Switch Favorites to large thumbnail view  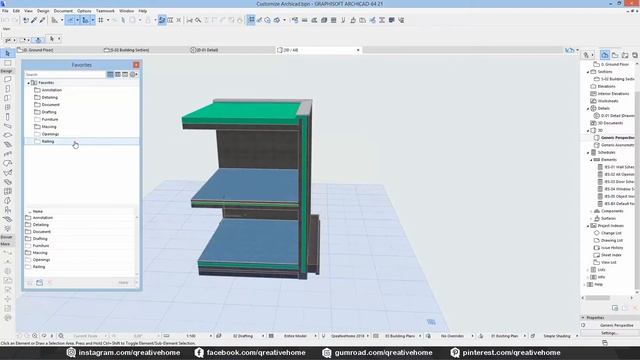pyautogui.click(x=125, y=74)
